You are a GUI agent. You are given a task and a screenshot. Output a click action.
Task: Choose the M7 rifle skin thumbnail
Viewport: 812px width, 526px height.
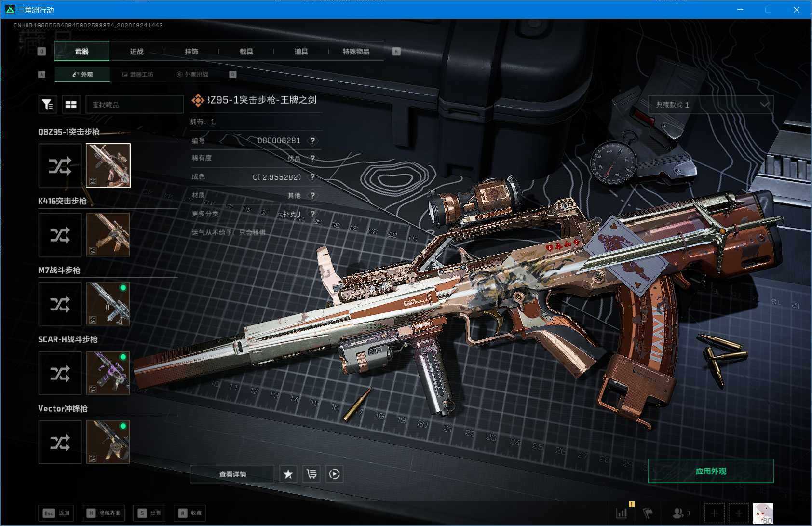point(108,304)
